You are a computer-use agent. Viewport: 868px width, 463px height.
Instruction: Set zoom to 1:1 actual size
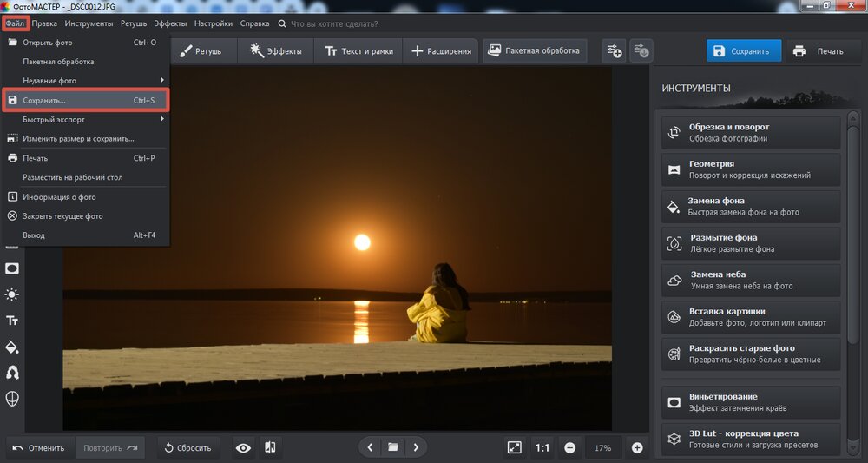[x=542, y=447]
